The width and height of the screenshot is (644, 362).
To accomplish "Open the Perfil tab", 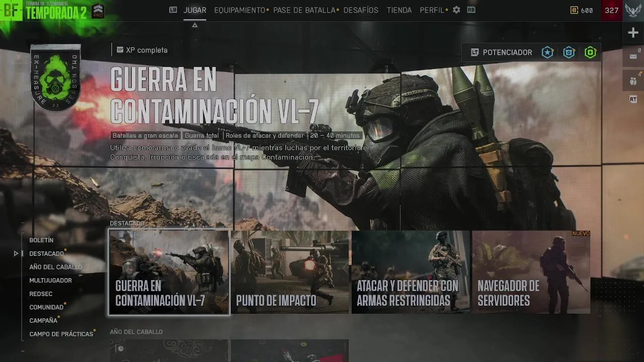I will pyautogui.click(x=432, y=10).
